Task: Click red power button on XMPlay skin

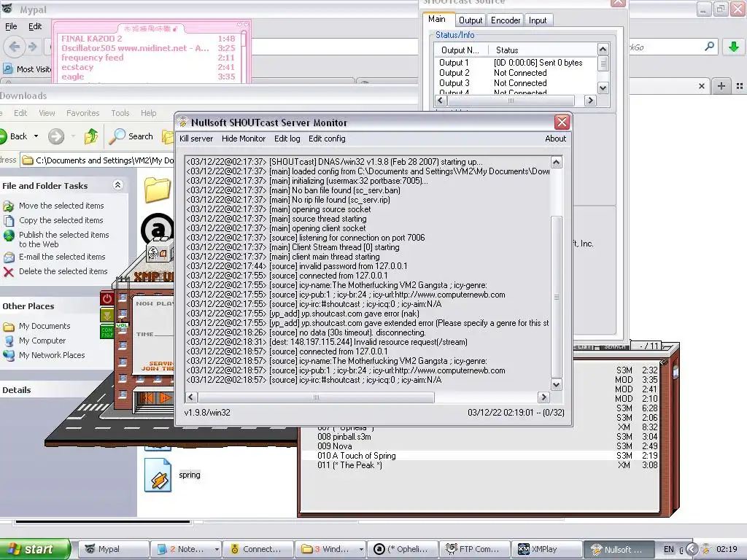Action: tap(107, 299)
